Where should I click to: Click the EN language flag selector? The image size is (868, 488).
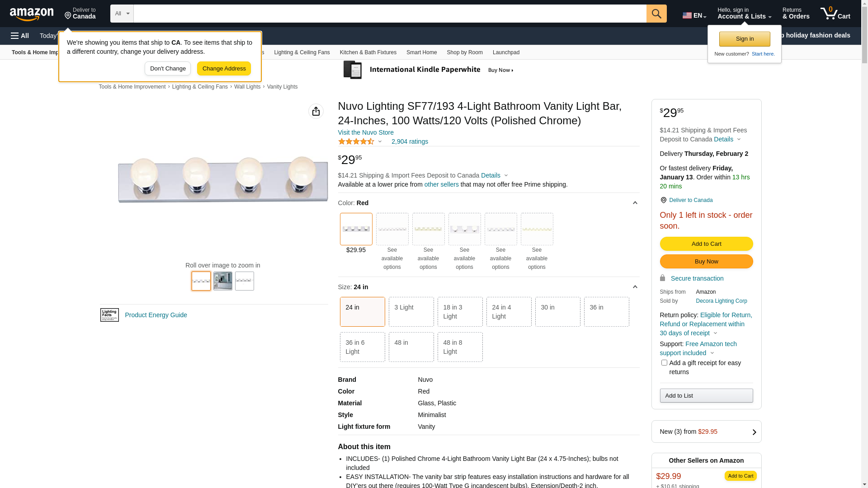click(694, 15)
